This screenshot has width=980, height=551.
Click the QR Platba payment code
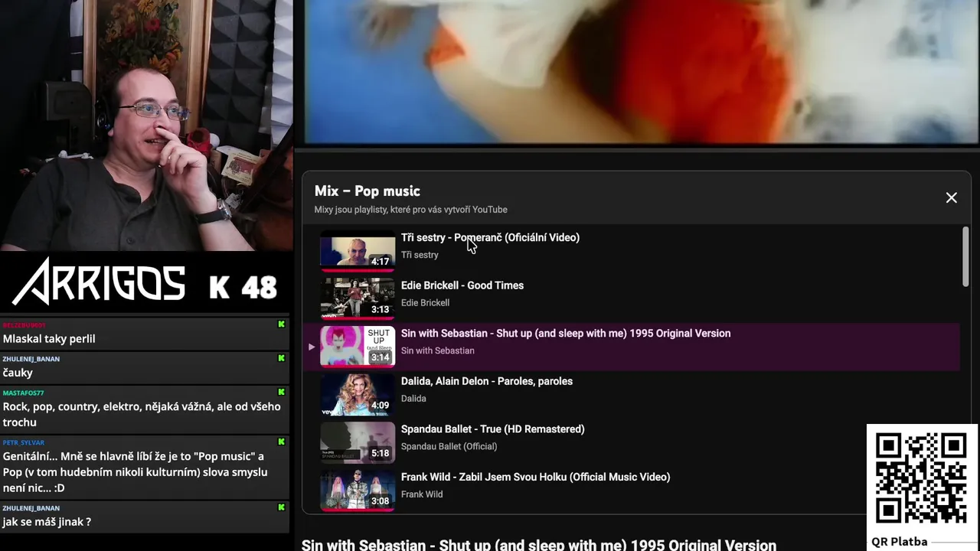click(921, 478)
